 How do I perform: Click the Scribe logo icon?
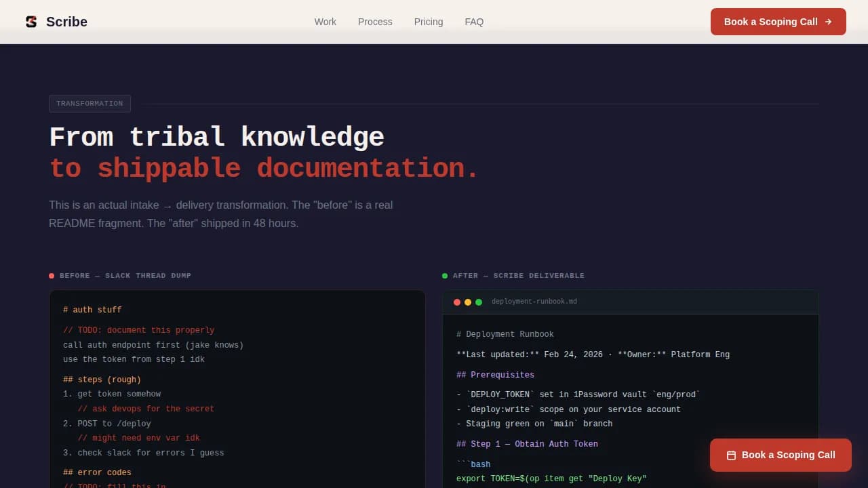click(x=31, y=22)
